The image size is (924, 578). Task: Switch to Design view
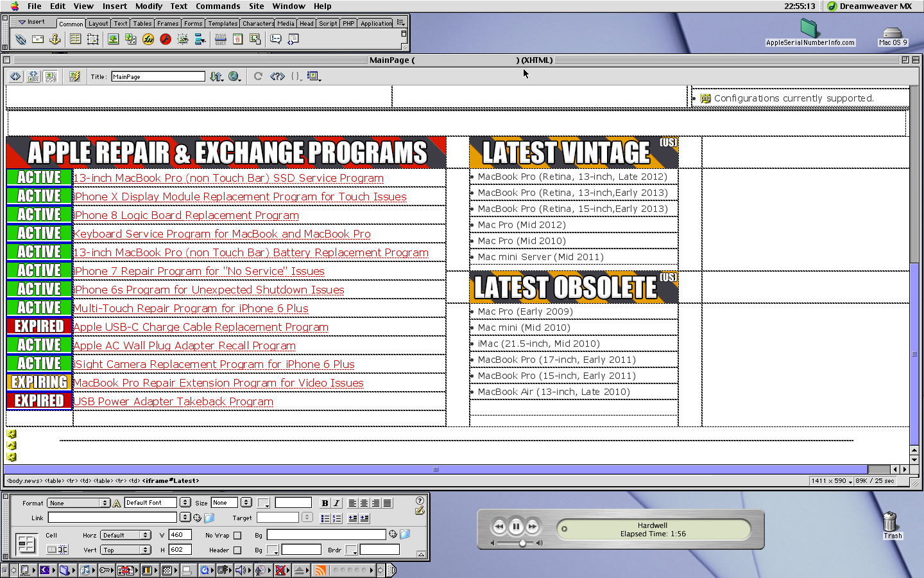[51, 76]
